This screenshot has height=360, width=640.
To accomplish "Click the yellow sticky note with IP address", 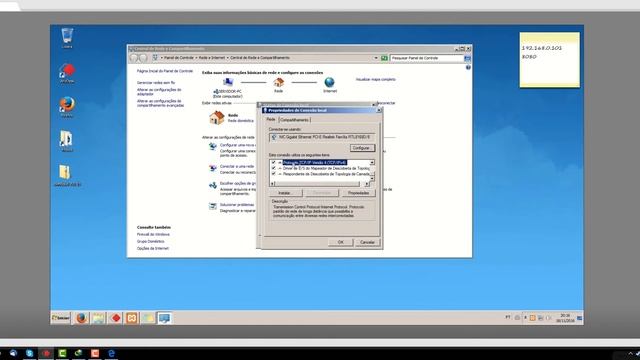I will [549, 60].
